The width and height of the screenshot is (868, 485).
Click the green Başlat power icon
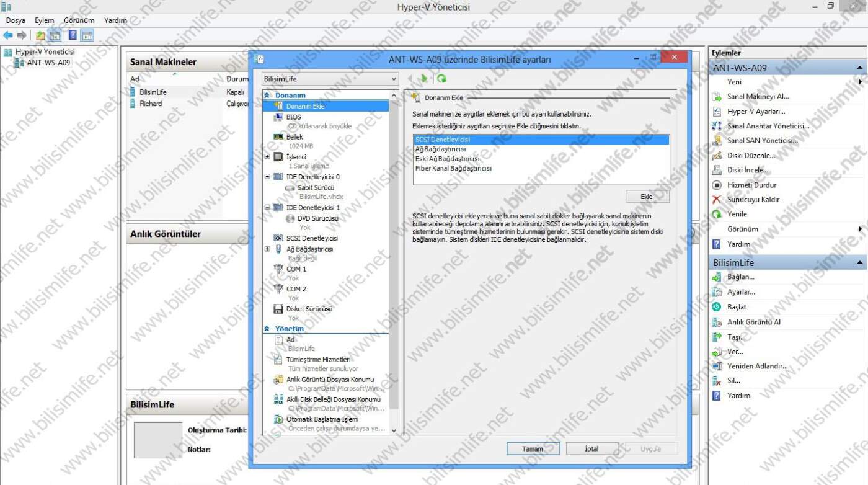[717, 307]
